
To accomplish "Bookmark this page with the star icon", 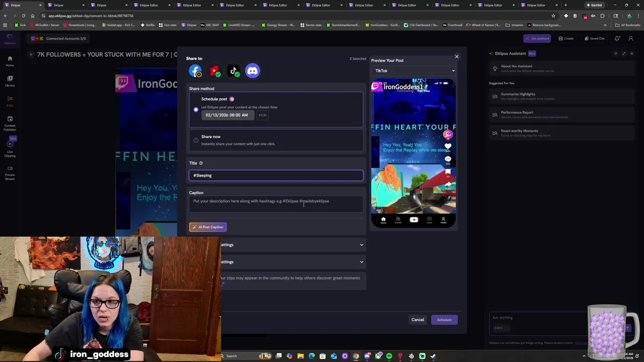I will 553,16.
